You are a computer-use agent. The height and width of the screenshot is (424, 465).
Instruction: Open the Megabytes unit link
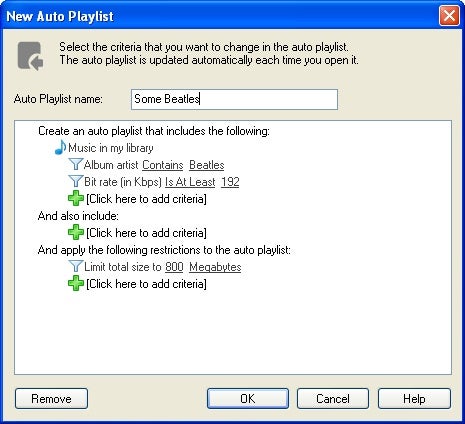[215, 267]
